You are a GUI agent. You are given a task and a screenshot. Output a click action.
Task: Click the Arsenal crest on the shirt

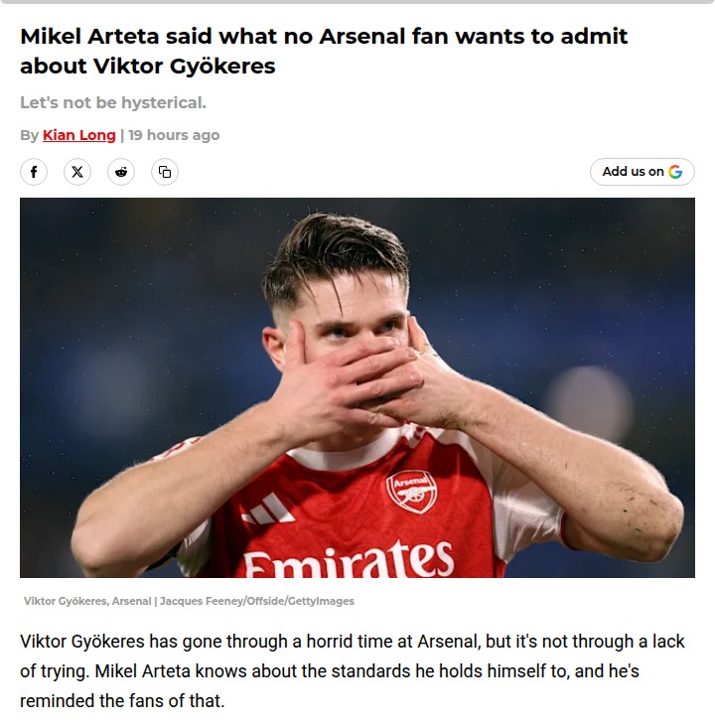point(410,491)
